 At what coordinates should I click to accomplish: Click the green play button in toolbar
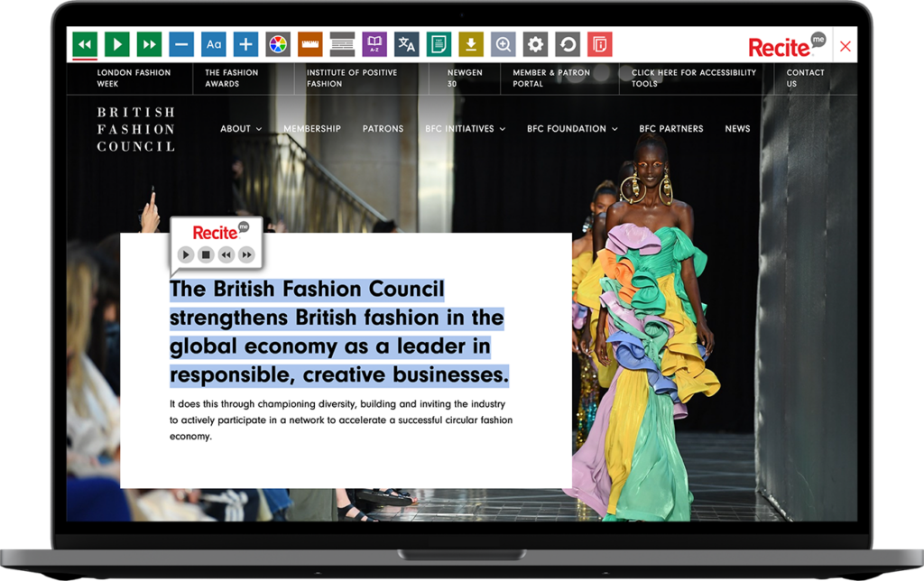[116, 44]
